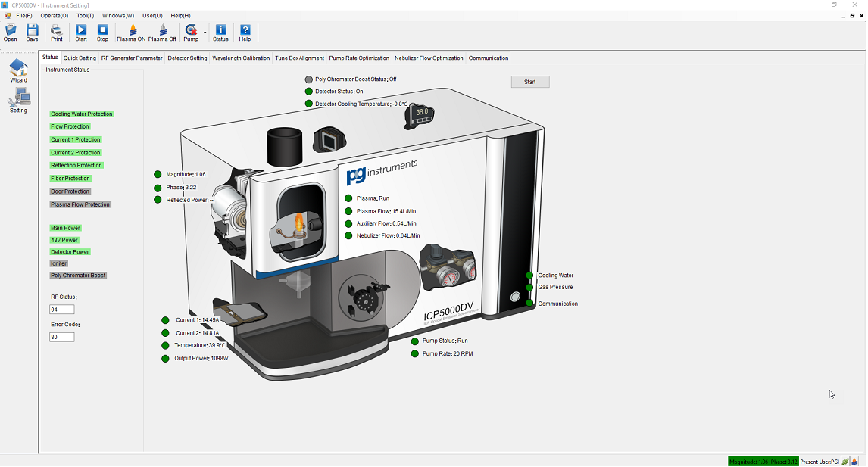This screenshot has width=868, height=467.
Task: Click the 48V Power indicator
Action: pos(64,240)
